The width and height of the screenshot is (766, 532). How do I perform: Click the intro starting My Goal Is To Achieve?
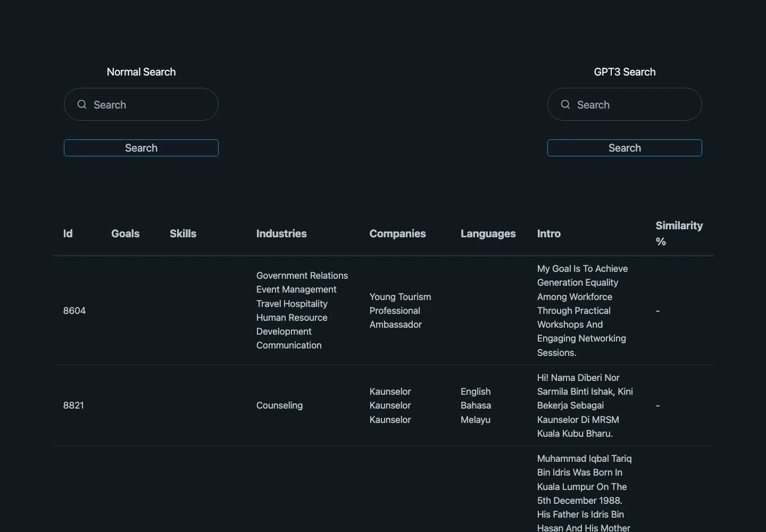tap(582, 311)
